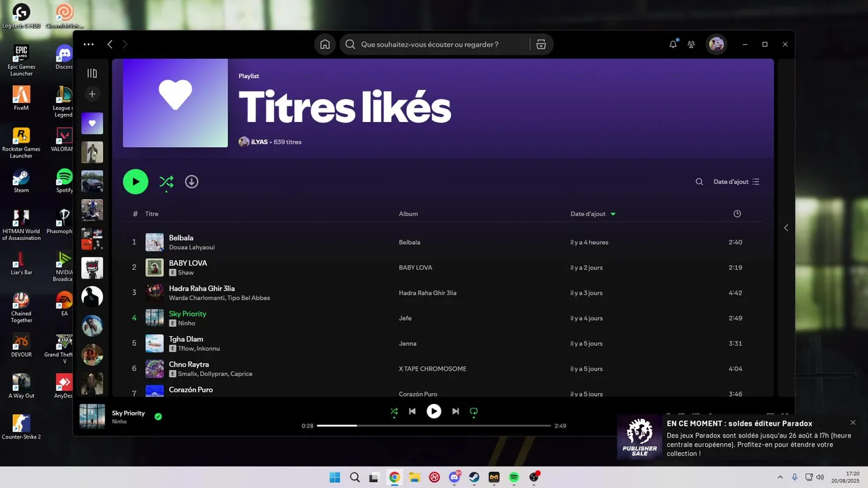Open Ninho artist in player bar
868x488 pixels.
119,422
